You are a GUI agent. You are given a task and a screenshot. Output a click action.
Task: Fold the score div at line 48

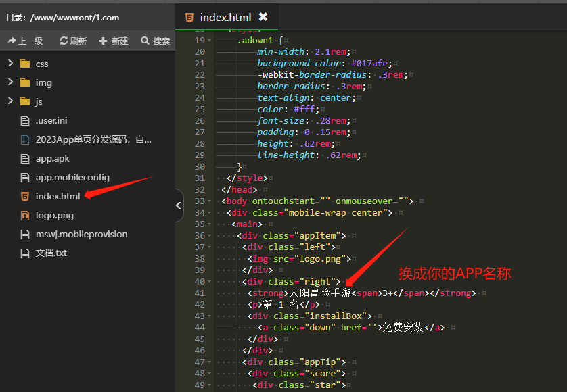(x=209, y=374)
